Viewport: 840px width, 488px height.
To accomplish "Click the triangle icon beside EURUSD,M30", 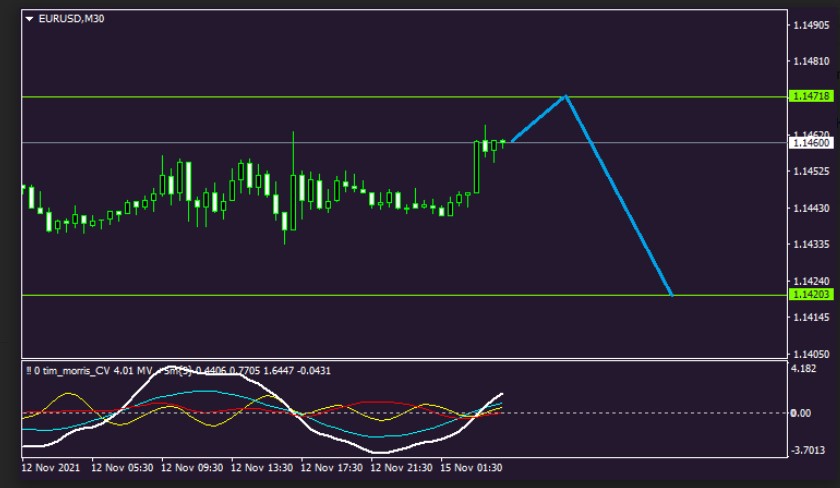I will coord(29,19).
